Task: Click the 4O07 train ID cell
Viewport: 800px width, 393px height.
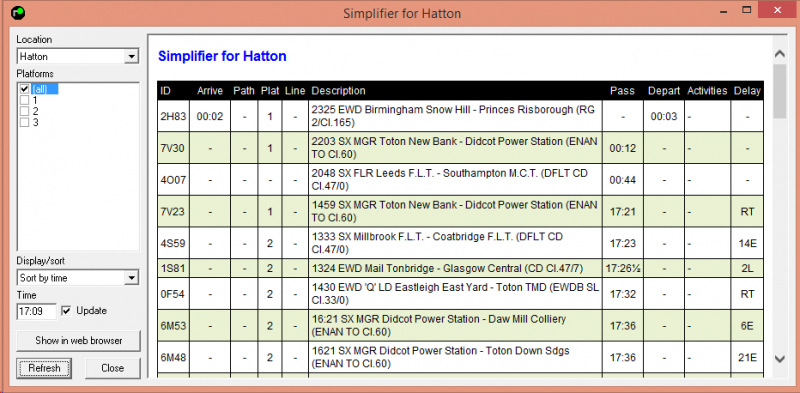Action: coord(173,180)
